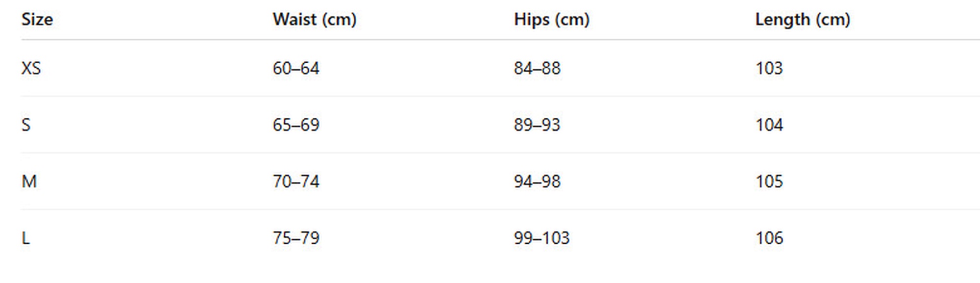Viewport: 980px width, 283px height.
Task: Click hips value 84–88
Action: pos(537,68)
